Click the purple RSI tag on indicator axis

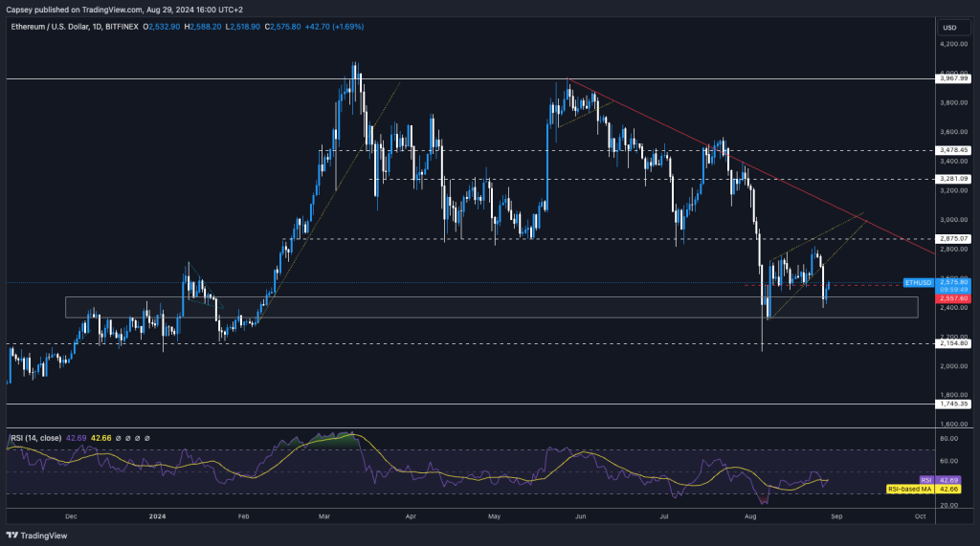pos(926,479)
